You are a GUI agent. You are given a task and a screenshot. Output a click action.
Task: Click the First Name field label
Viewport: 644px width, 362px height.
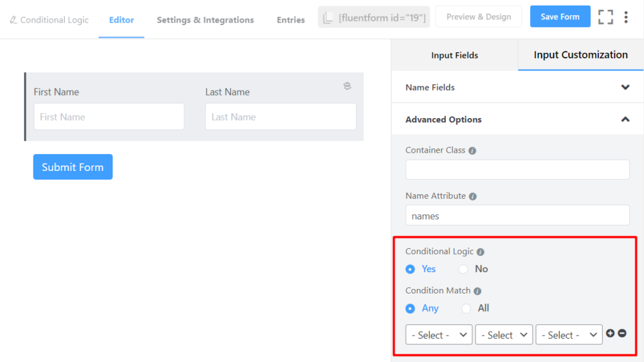coord(56,92)
